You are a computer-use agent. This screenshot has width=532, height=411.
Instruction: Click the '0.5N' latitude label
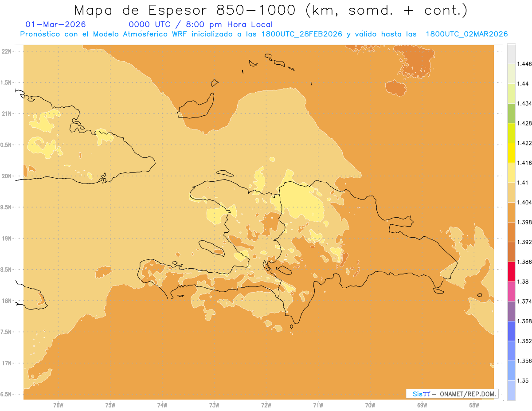coord(7,145)
